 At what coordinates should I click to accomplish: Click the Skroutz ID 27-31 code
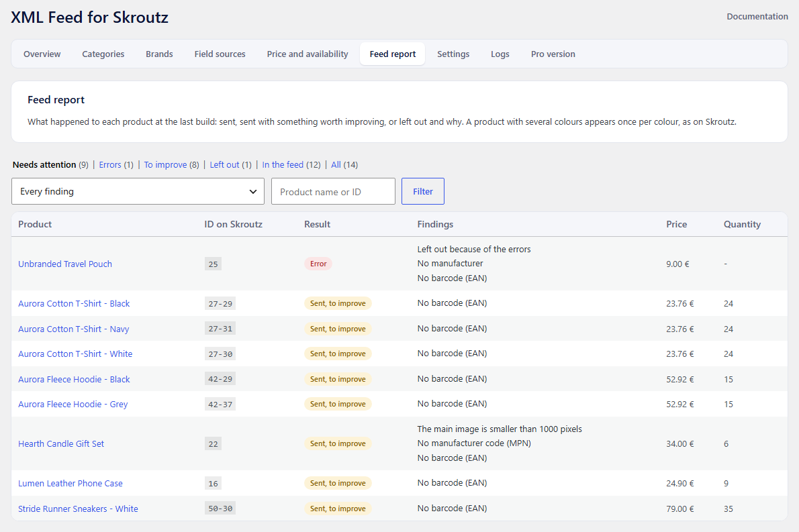tap(220, 329)
